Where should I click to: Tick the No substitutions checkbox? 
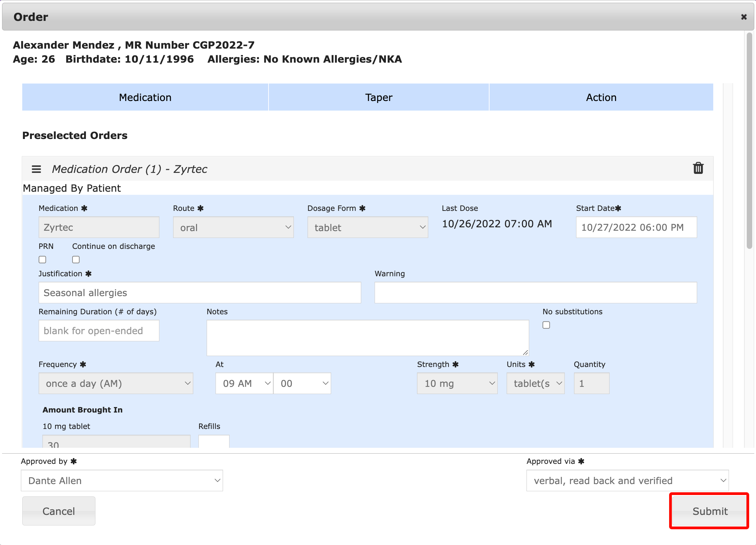[x=546, y=325]
